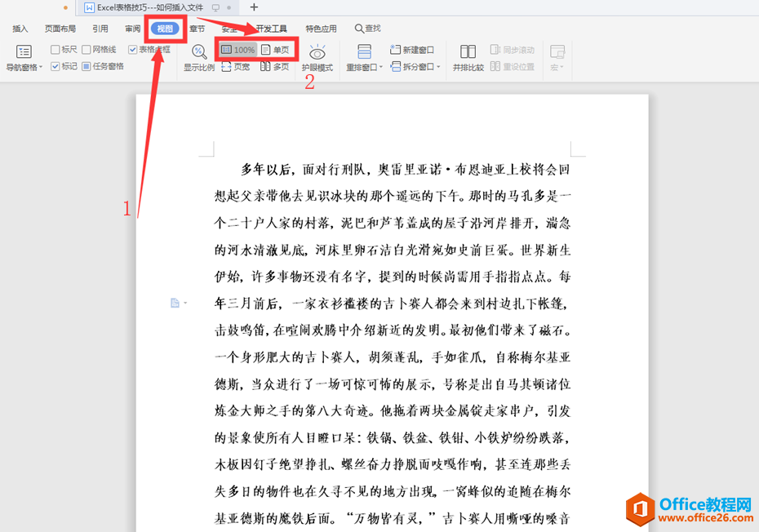Switch to the 审阅 ribbon tab
Screen dimensions: 759x532
(x=133, y=29)
